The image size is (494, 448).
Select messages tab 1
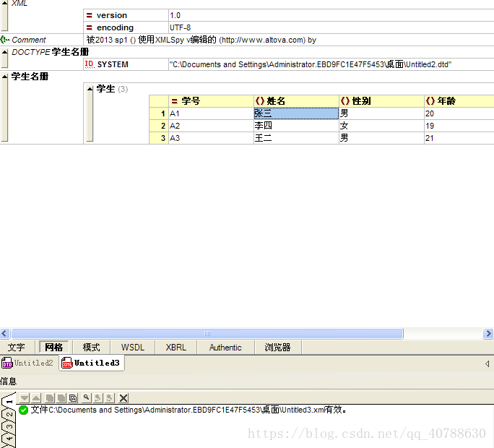(9, 401)
